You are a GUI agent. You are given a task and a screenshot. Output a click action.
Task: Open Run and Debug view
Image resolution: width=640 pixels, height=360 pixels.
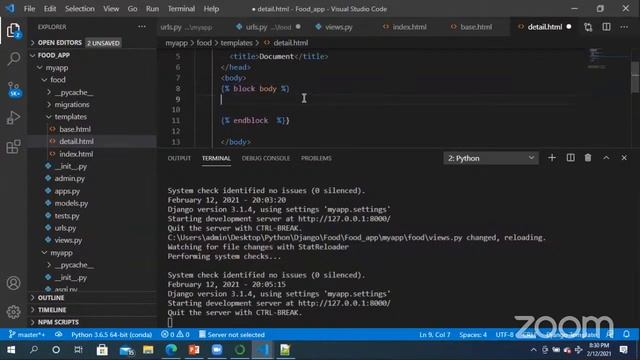point(13,118)
